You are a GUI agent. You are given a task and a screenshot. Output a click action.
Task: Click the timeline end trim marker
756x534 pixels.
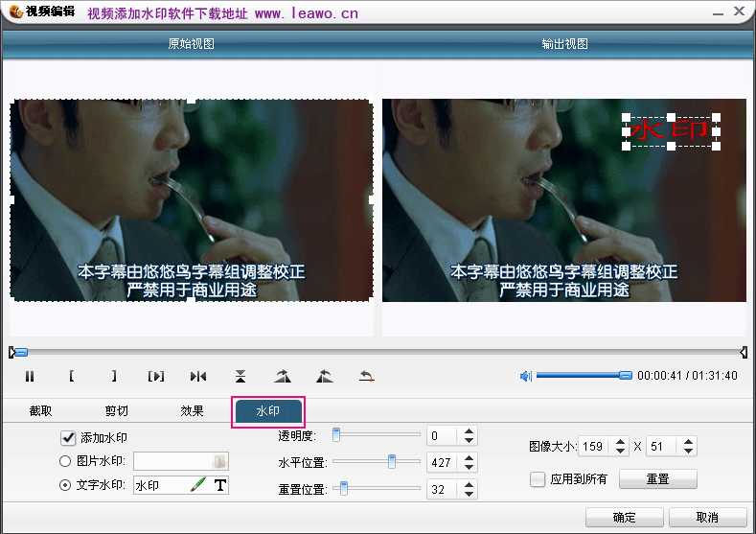[x=744, y=353]
